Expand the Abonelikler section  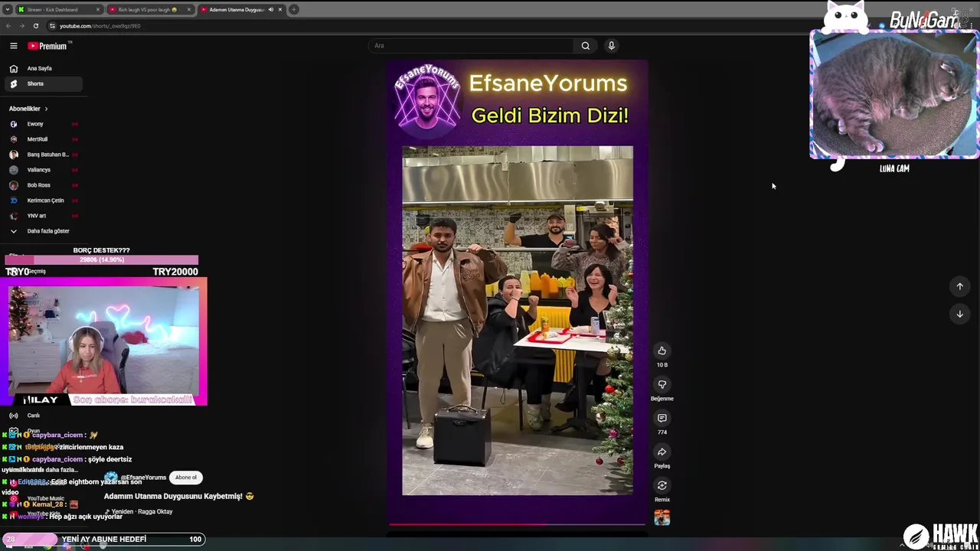pyautogui.click(x=28, y=109)
